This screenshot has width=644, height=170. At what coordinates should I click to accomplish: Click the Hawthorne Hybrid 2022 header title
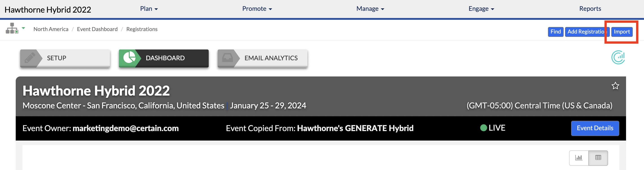pos(48,9)
